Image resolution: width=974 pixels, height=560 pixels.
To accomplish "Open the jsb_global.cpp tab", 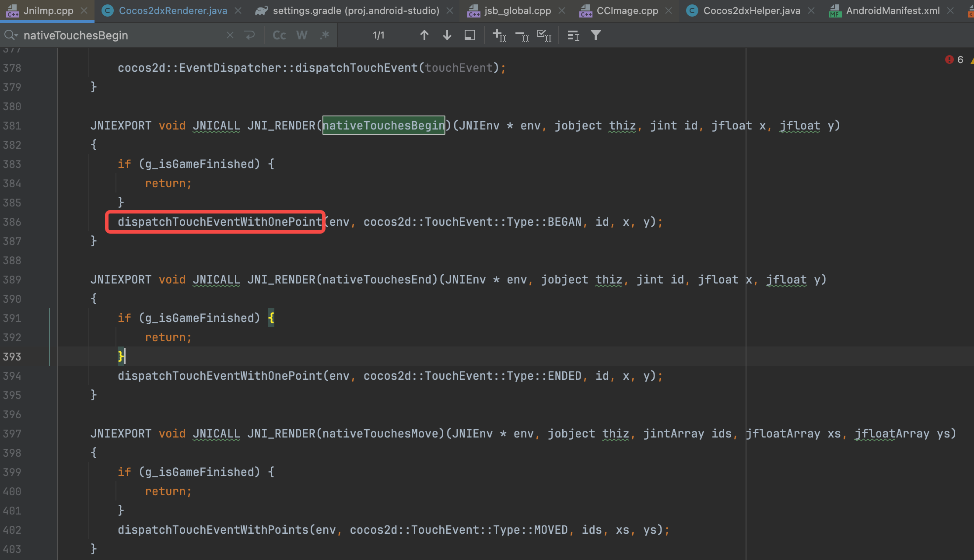I will (x=517, y=10).
